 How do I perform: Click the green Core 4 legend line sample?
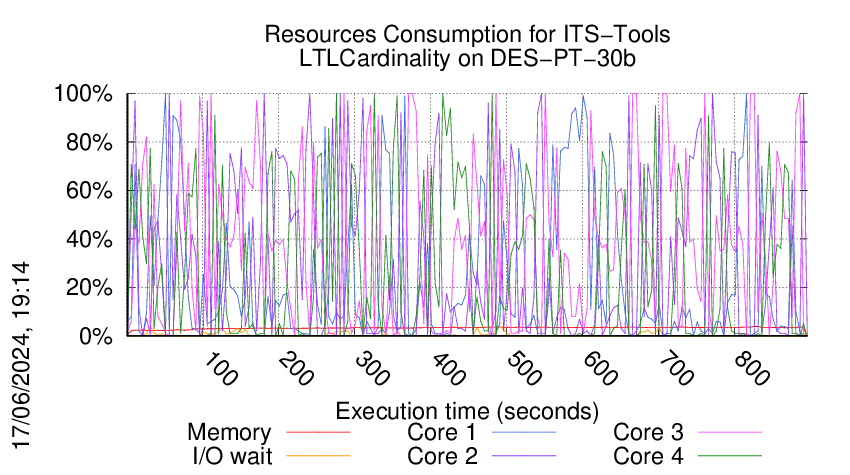[730, 456]
